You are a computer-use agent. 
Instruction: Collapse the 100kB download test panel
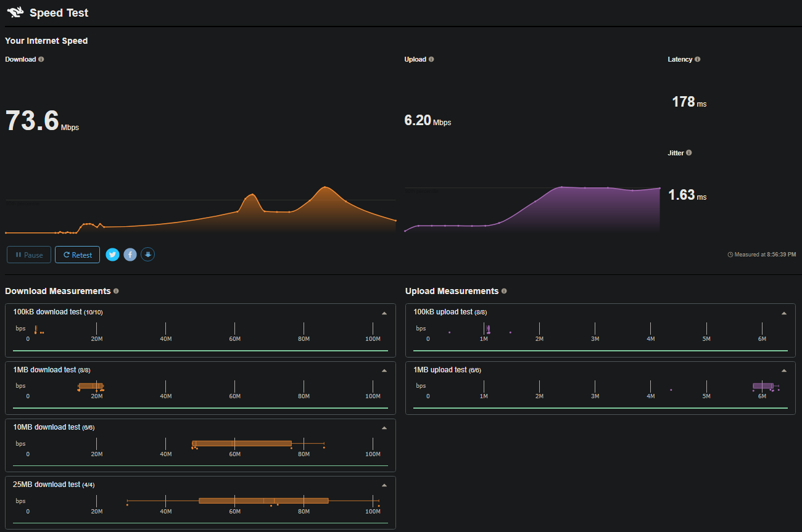384,313
